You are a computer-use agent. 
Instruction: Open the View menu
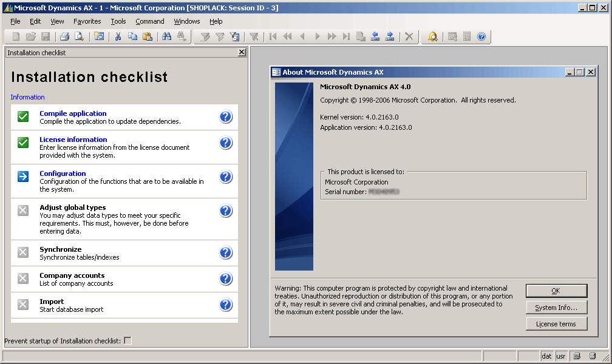click(57, 21)
